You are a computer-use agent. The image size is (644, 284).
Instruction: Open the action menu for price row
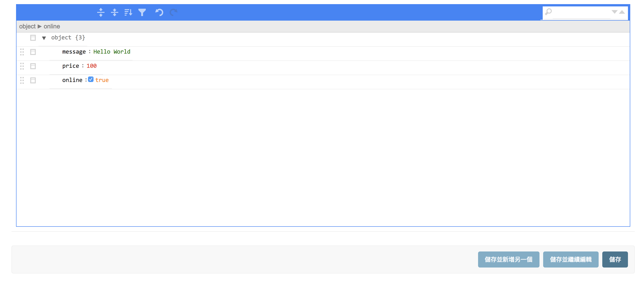click(33, 66)
